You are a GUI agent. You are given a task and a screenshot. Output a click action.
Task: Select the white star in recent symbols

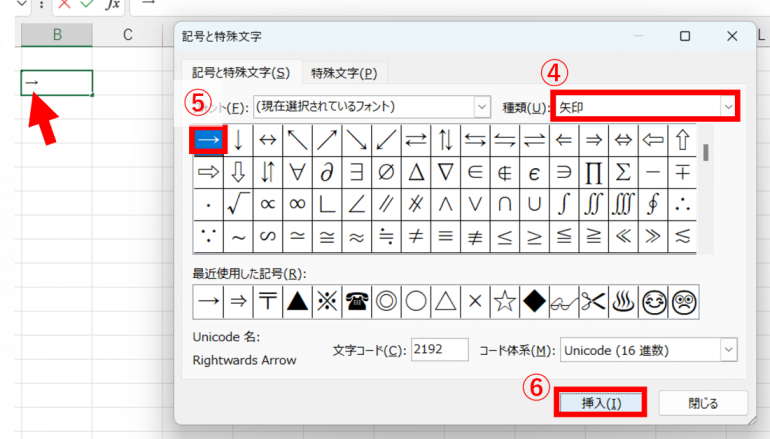tap(504, 302)
